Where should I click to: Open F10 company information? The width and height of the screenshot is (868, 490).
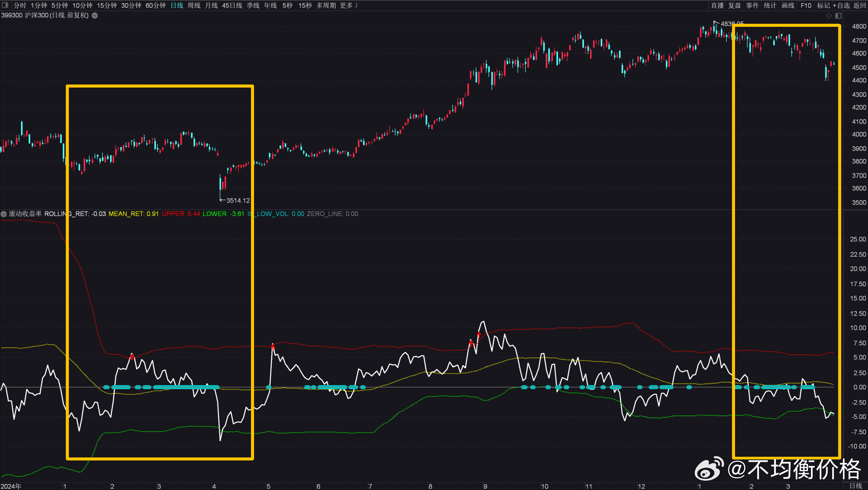pyautogui.click(x=806, y=5)
